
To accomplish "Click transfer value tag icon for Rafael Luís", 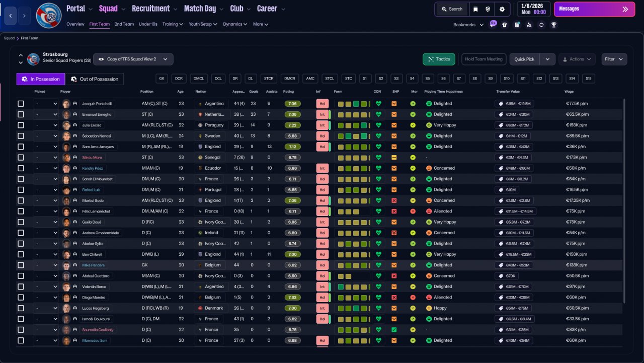I will [501, 190].
